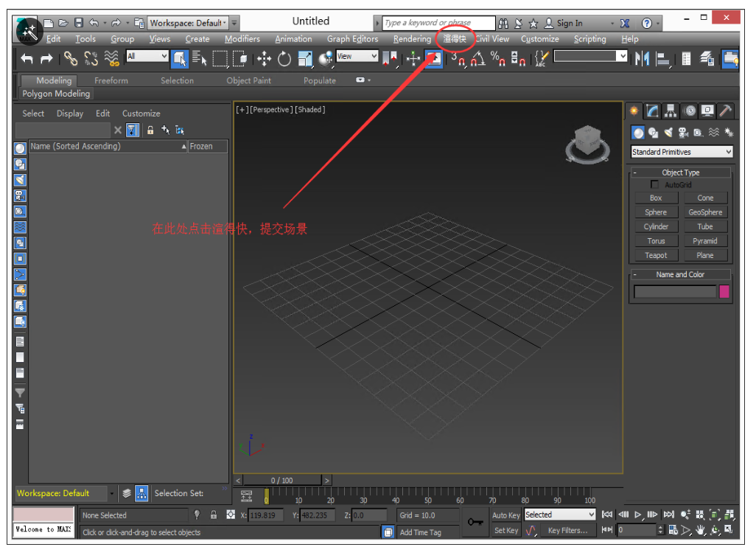This screenshot has height=547, width=756.
Task: Enable the AutoGrid checkbox
Action: click(x=654, y=185)
